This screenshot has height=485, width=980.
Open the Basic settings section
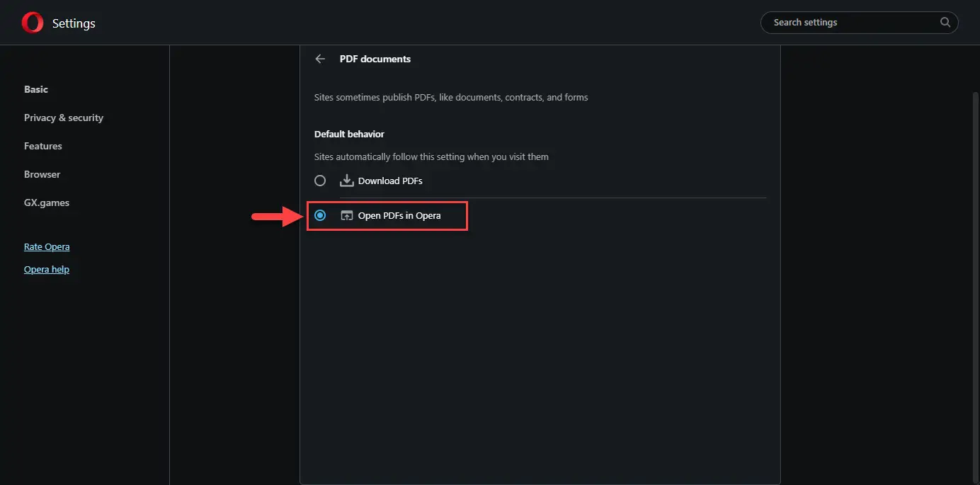pyautogui.click(x=36, y=89)
